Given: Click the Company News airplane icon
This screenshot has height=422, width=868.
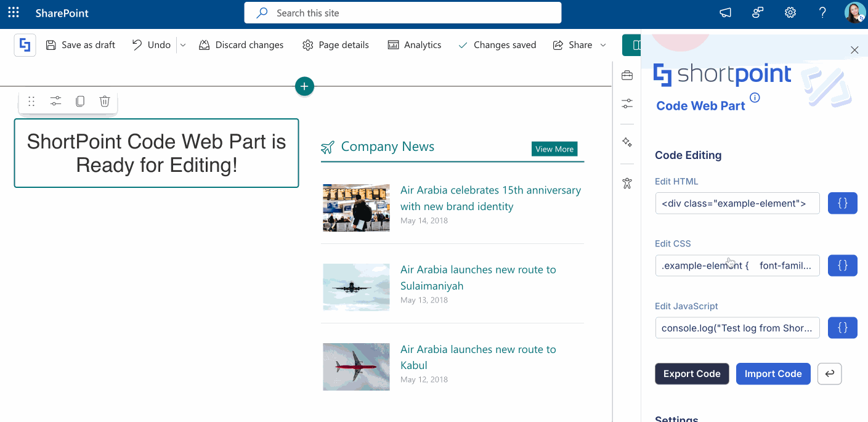Looking at the screenshot, I should [x=328, y=147].
